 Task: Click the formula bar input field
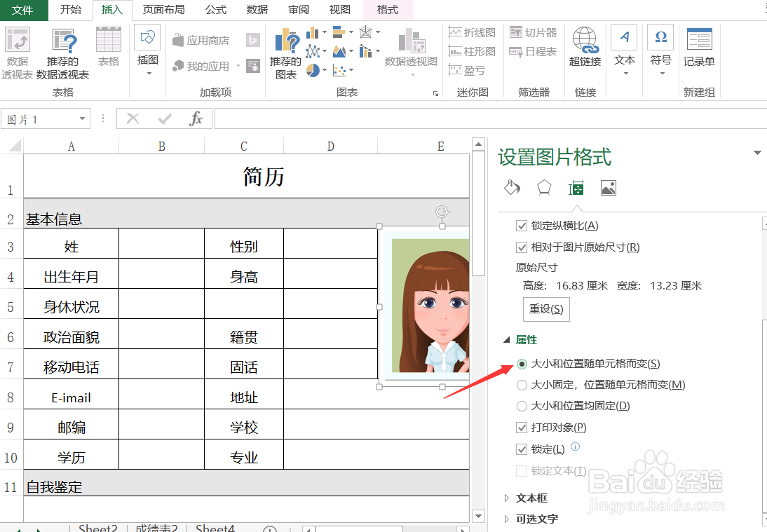coord(490,118)
